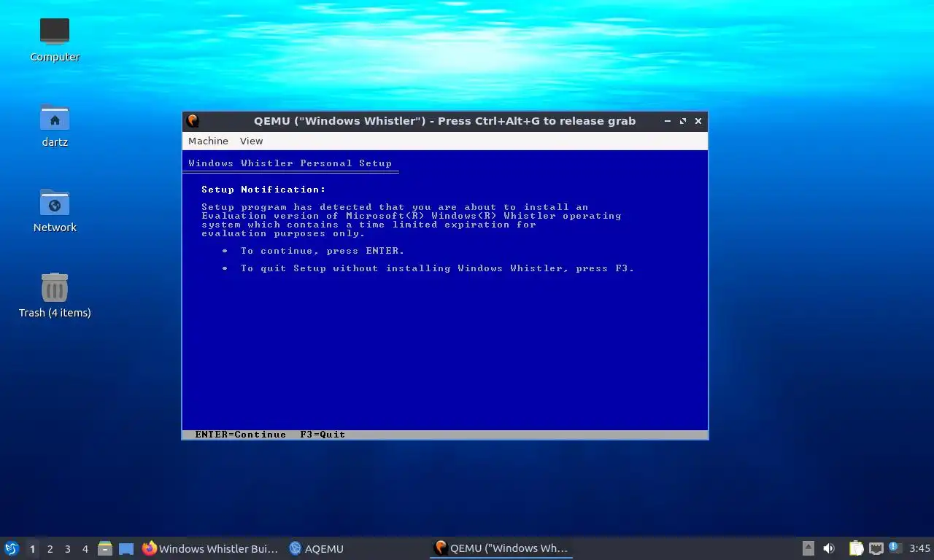Click the 'Setup Notification:' heading text
Viewport: 934px width, 560px height.
(263, 190)
